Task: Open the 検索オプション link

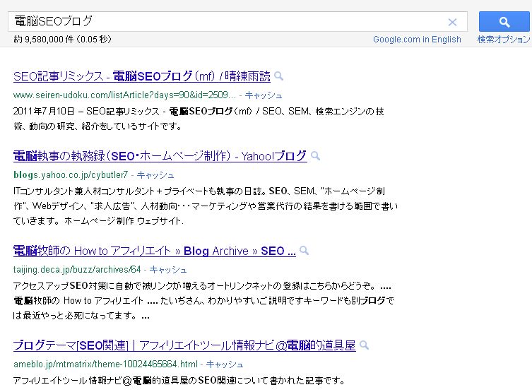Action: (x=504, y=40)
